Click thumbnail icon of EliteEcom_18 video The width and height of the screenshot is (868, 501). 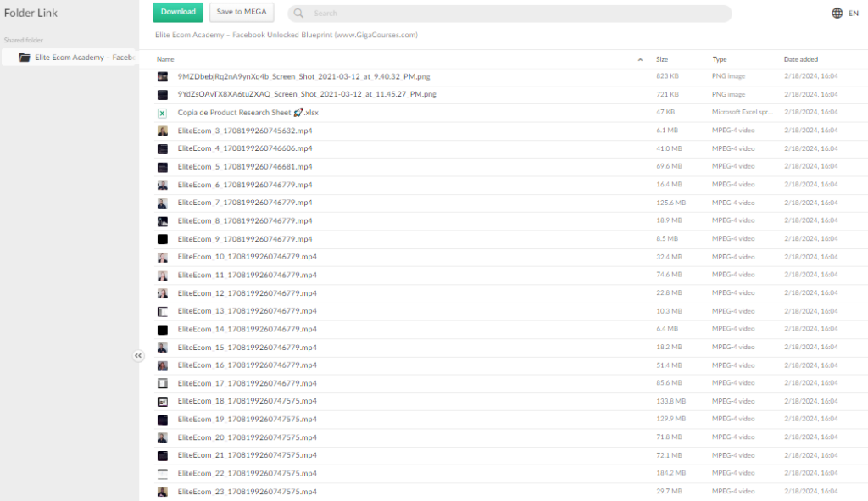click(x=162, y=401)
